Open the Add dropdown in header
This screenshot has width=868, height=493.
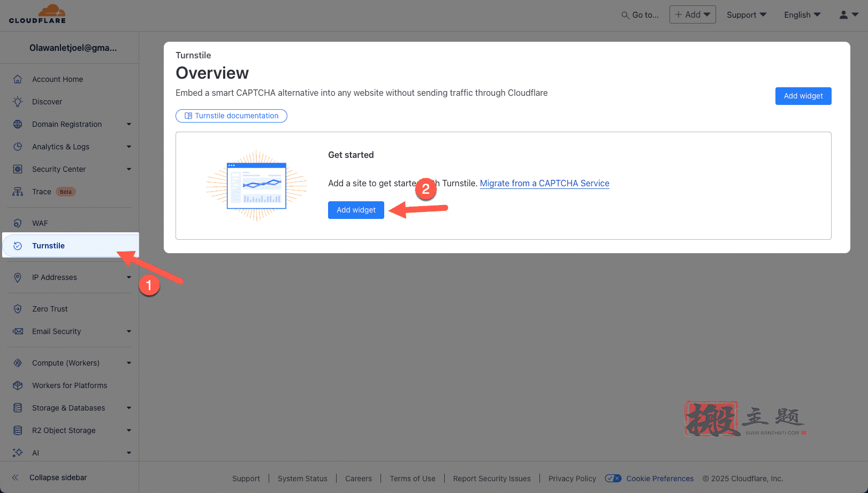692,14
